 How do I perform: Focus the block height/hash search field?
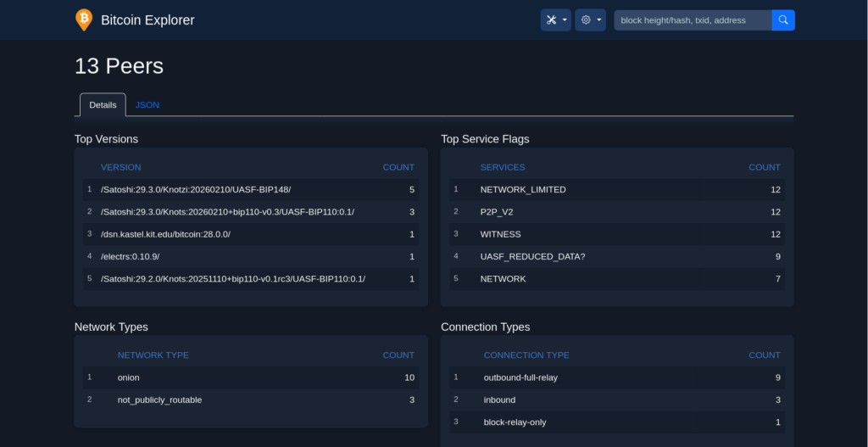pyautogui.click(x=692, y=20)
